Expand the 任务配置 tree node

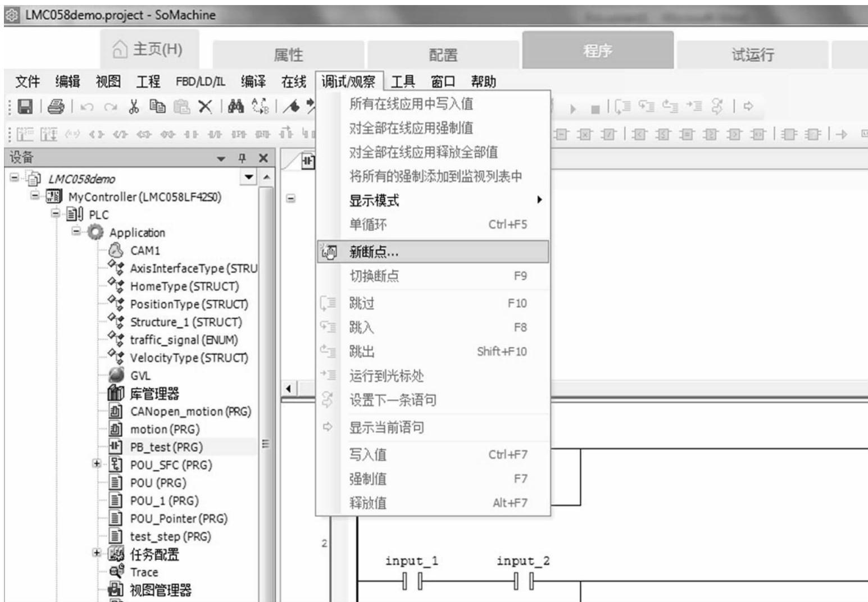(97, 553)
